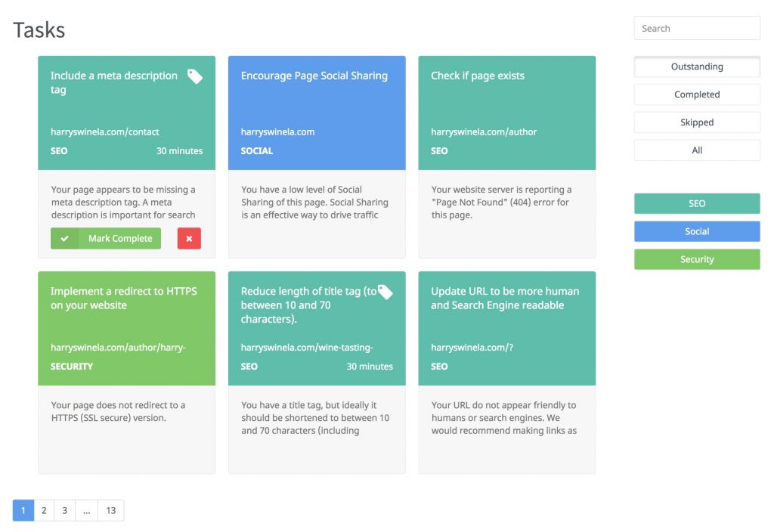Click the green checkmark on Mark Complete
Image resolution: width=774 pixels, height=532 pixels.
click(64, 238)
